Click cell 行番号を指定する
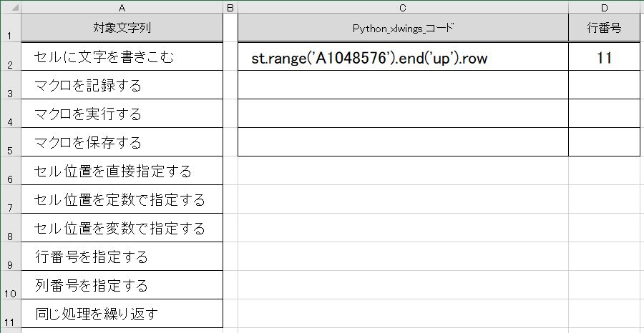This screenshot has height=333, width=644. click(122, 257)
